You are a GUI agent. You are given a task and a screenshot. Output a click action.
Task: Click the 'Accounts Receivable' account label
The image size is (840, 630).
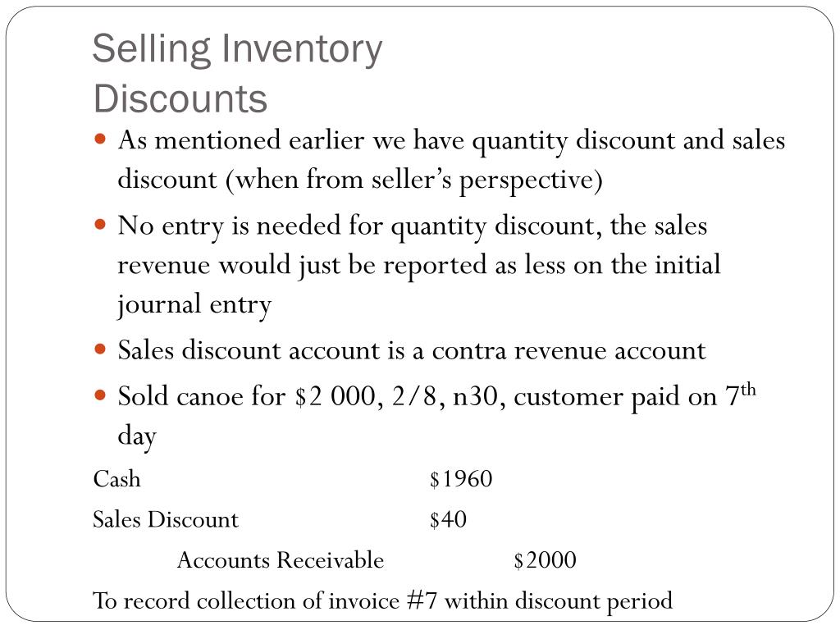[281, 560]
